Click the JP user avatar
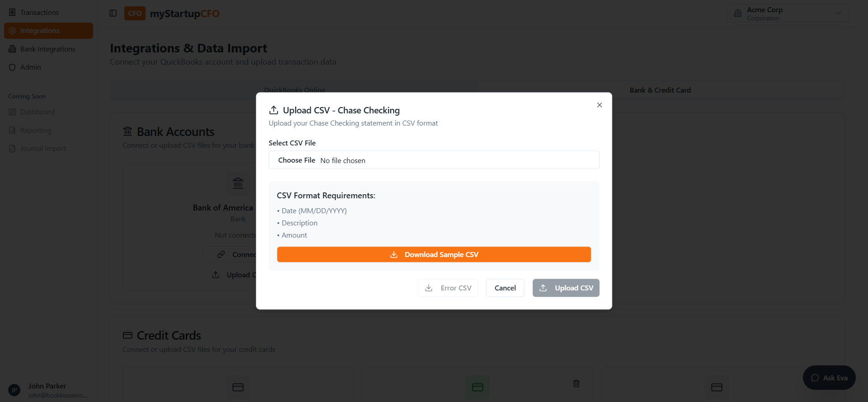The width and height of the screenshot is (868, 402). (x=14, y=390)
